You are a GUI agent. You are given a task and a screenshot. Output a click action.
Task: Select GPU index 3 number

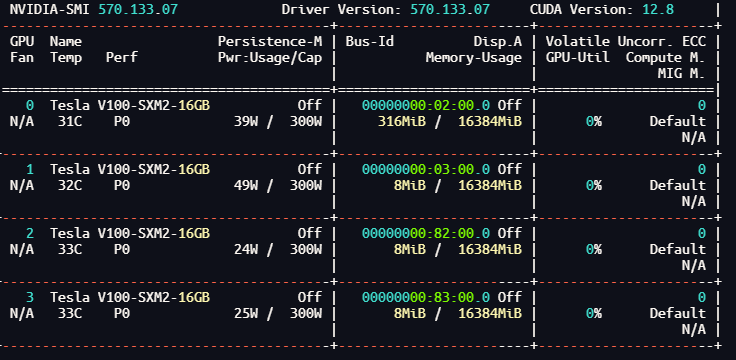[30, 298]
